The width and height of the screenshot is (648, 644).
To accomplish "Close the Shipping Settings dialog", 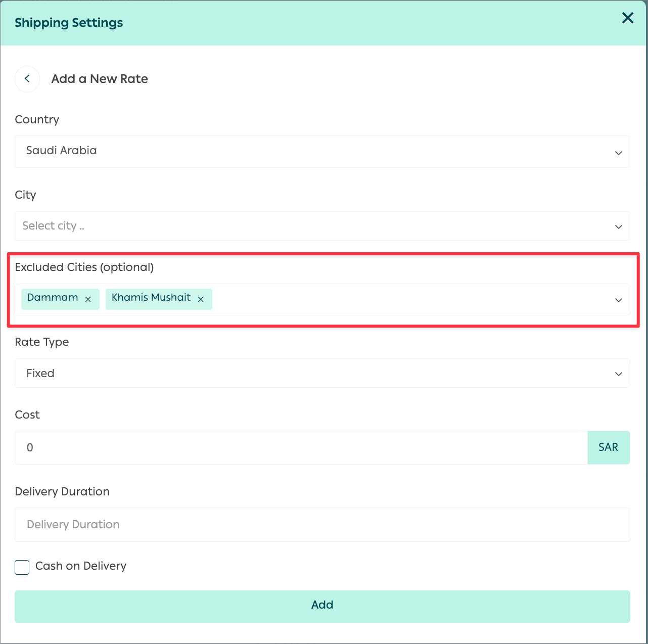I will (x=627, y=18).
